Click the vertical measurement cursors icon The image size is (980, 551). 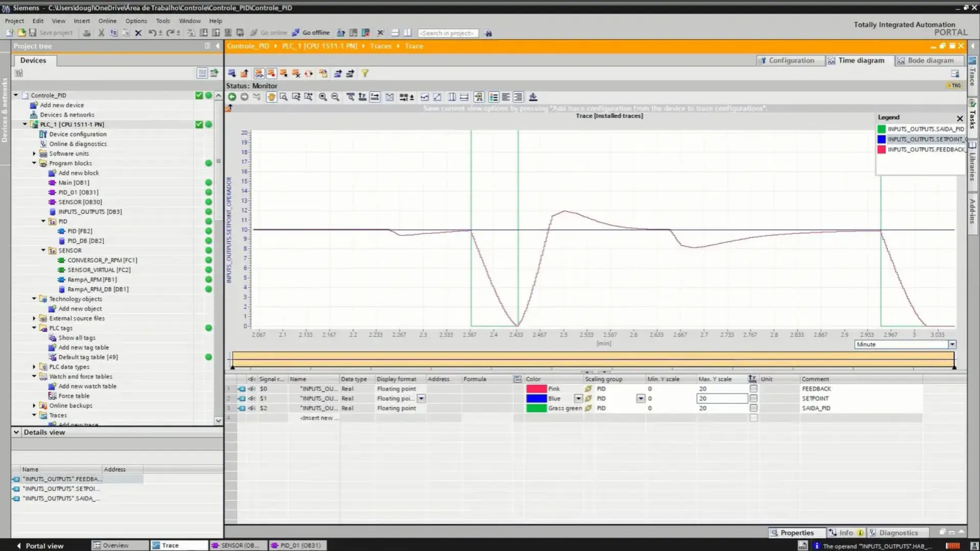[452, 97]
